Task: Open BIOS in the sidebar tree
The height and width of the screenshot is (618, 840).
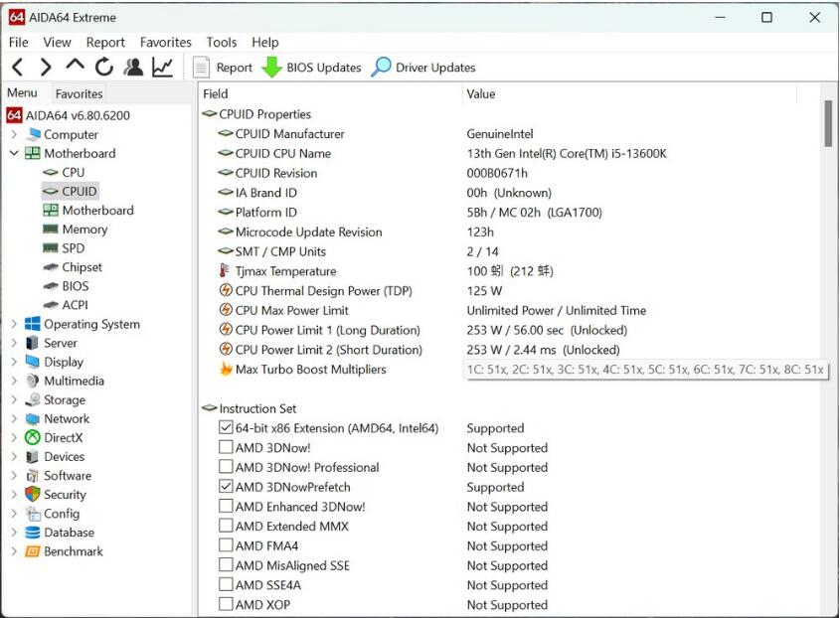Action: point(66,286)
